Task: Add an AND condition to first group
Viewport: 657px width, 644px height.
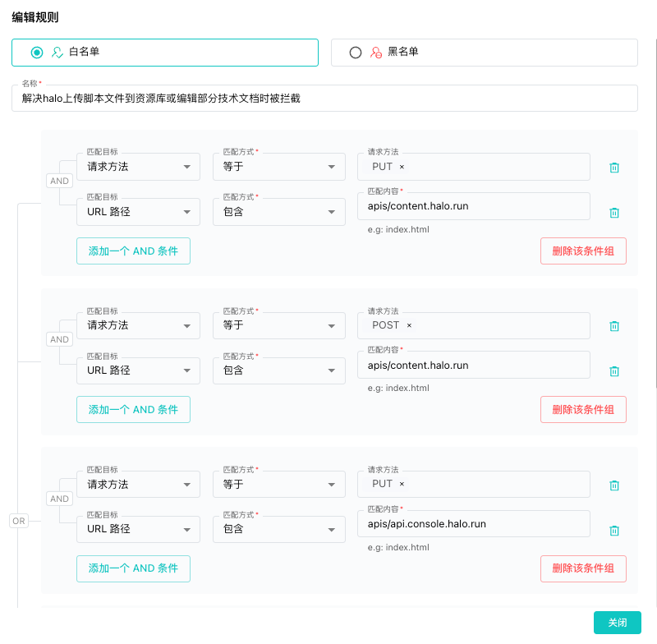Action: pos(133,251)
